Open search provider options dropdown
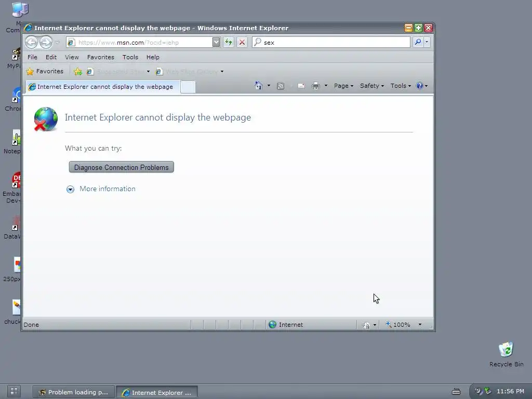532x399 pixels. tap(427, 42)
